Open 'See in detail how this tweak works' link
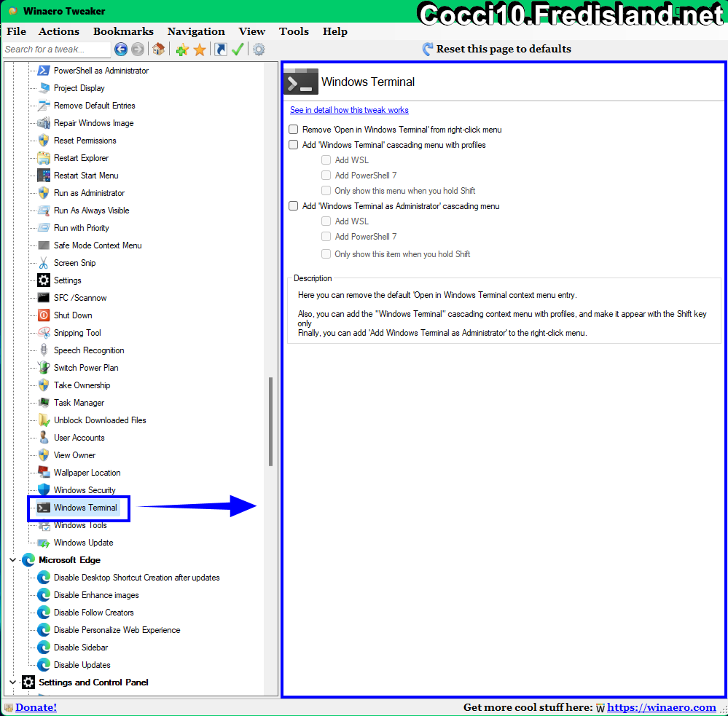This screenshot has height=716, width=728. tap(349, 110)
